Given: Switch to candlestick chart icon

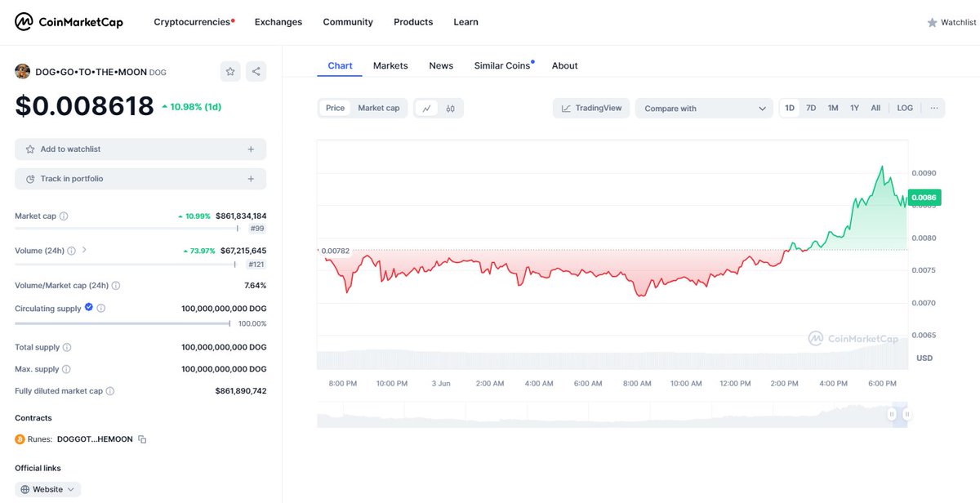Looking at the screenshot, I should click(450, 108).
